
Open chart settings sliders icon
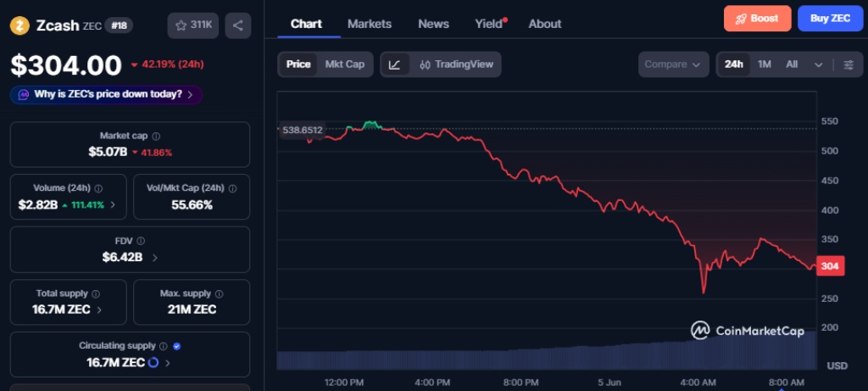click(x=849, y=64)
